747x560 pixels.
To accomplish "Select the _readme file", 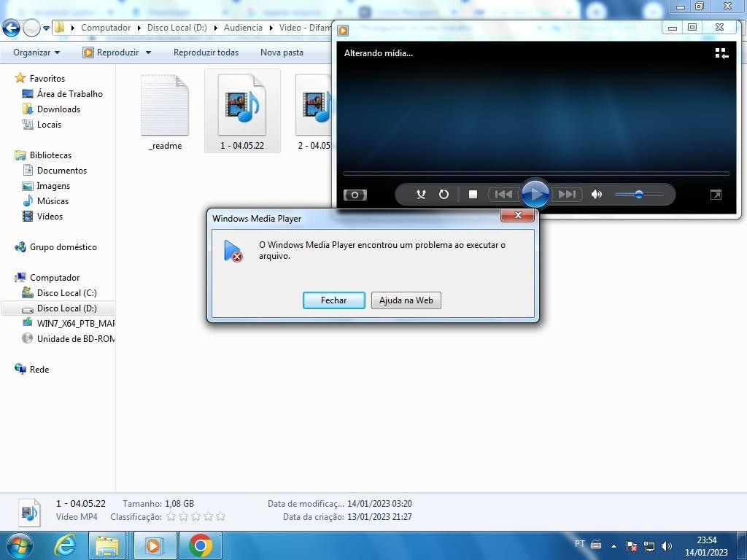I will pos(165,113).
